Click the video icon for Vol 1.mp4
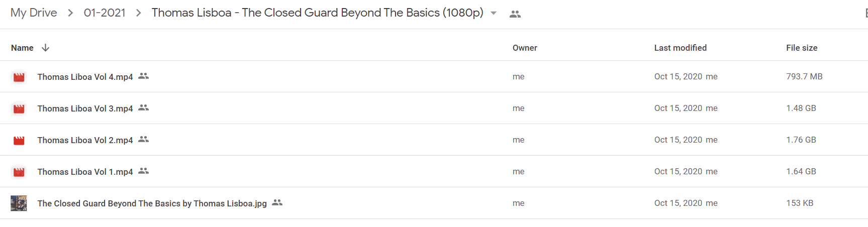The image size is (868, 227). tap(19, 172)
